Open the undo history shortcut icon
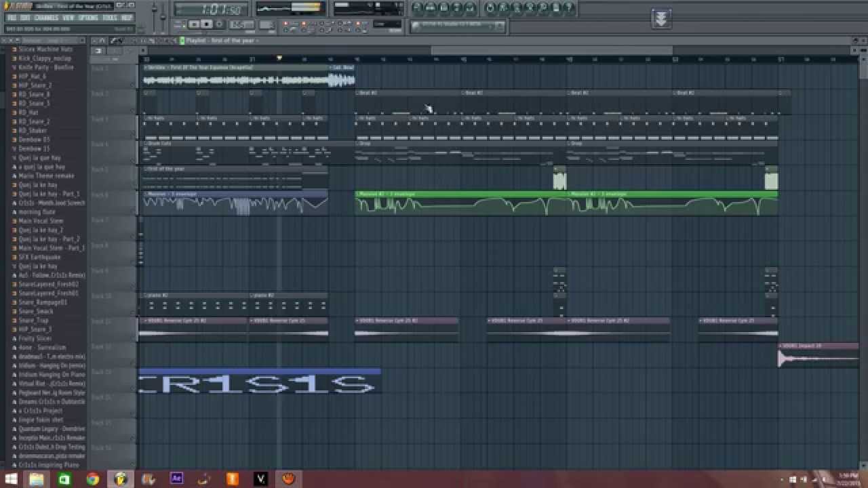The width and height of the screenshot is (868, 488). [491, 8]
